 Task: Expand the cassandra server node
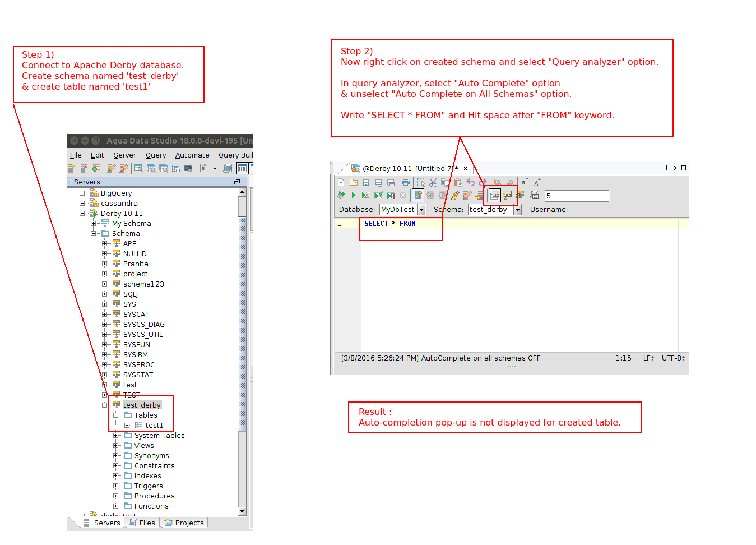[82, 203]
